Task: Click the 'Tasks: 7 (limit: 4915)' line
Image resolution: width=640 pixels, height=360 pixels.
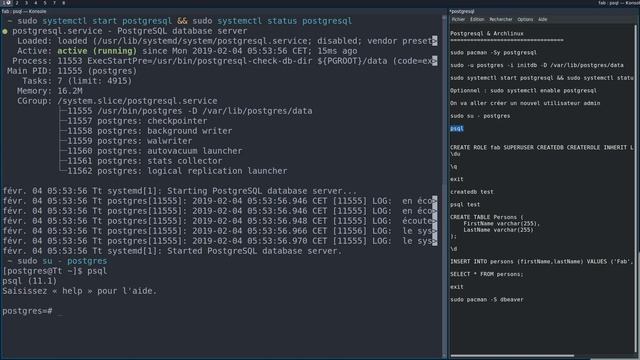Action: pyautogui.click(x=77, y=81)
